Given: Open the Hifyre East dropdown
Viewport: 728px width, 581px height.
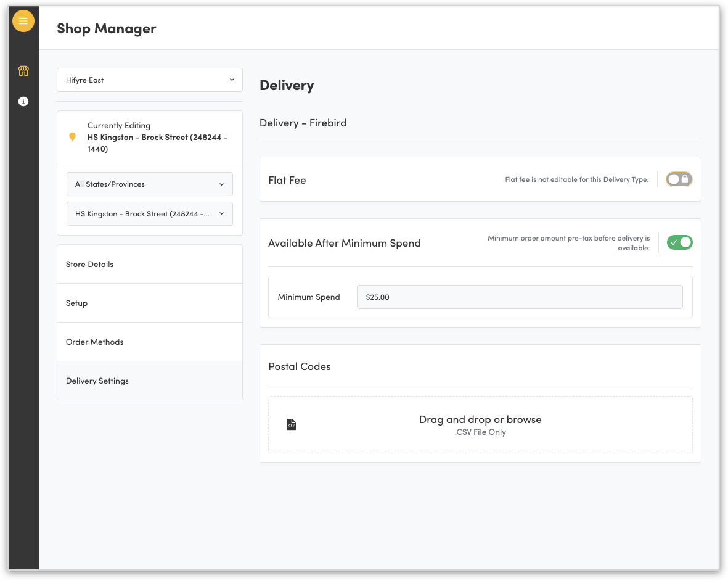Looking at the screenshot, I should coord(150,80).
